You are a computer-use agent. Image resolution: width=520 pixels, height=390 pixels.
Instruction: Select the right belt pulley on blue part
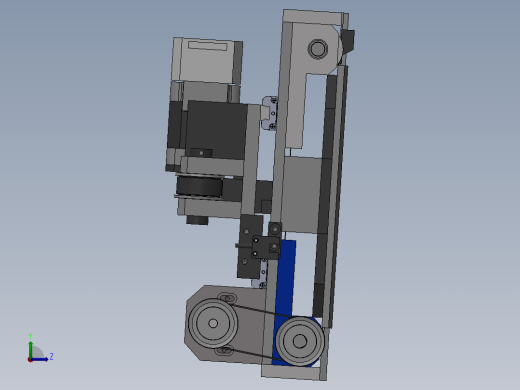click(300, 341)
